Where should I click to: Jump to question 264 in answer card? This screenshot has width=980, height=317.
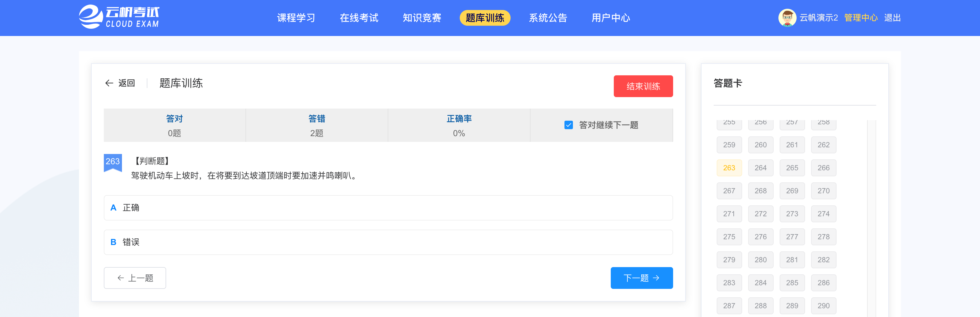click(761, 168)
